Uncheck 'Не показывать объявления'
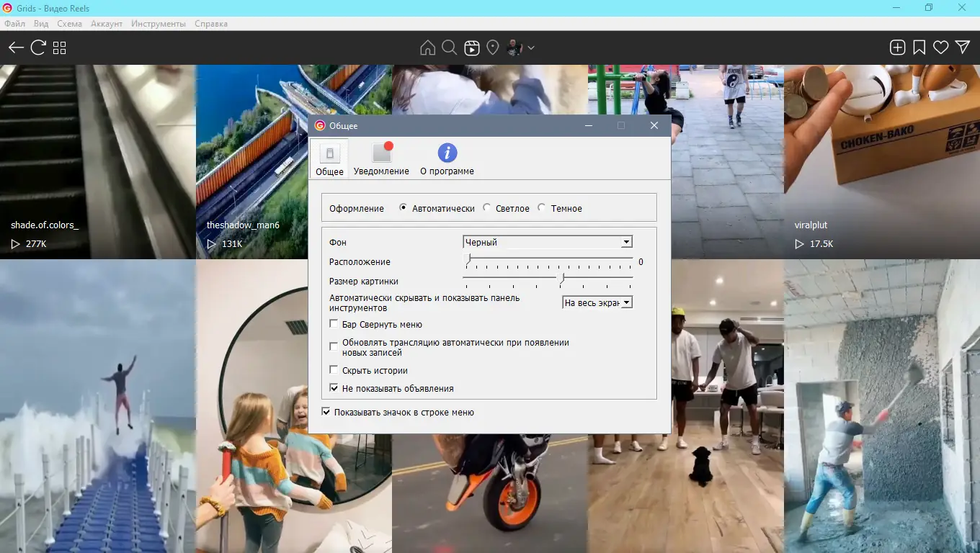Image resolution: width=980 pixels, height=553 pixels. click(x=334, y=387)
